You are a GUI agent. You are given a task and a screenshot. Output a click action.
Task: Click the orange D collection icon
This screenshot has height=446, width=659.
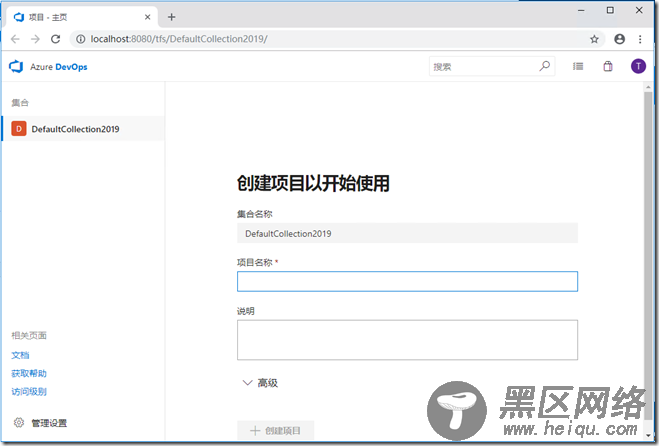tap(19, 129)
